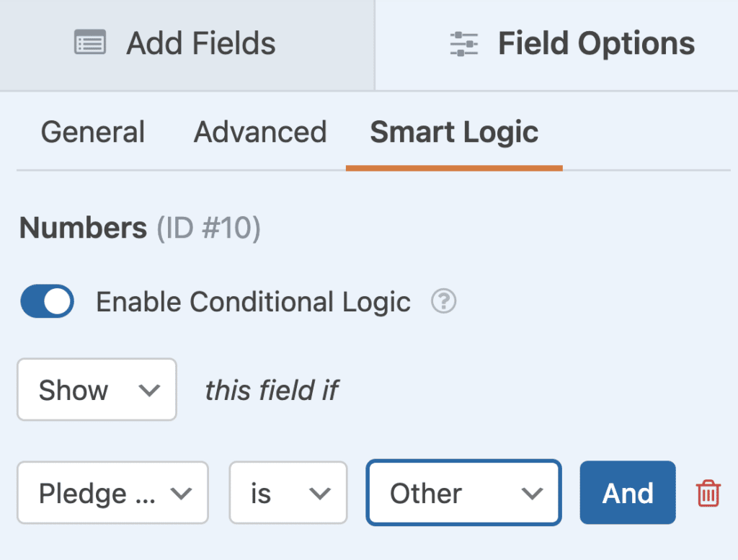This screenshot has width=738, height=560.
Task: Open the 'is' comparison operator dropdown
Action: pos(288,493)
